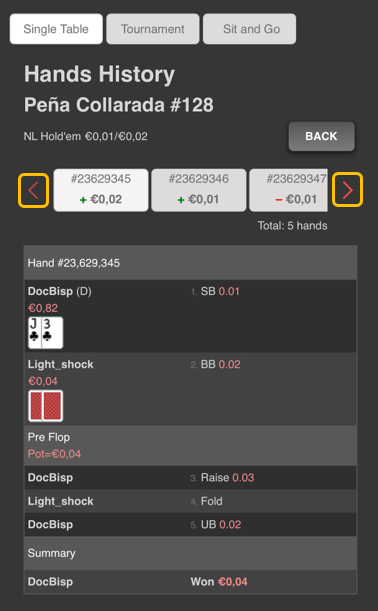Click the Summary section header
This screenshot has height=611, width=378.
pyautogui.click(x=191, y=553)
